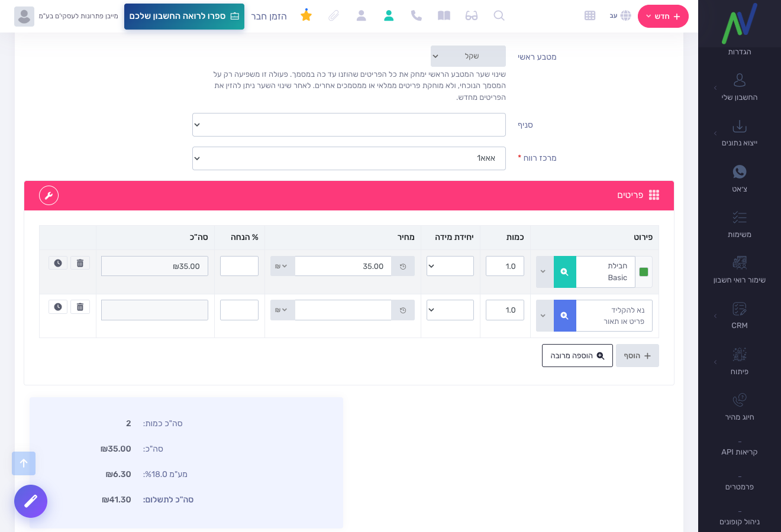The width and height of the screenshot is (781, 532).
Task: Expand CRM menu in sidebar
Action: tap(740, 316)
